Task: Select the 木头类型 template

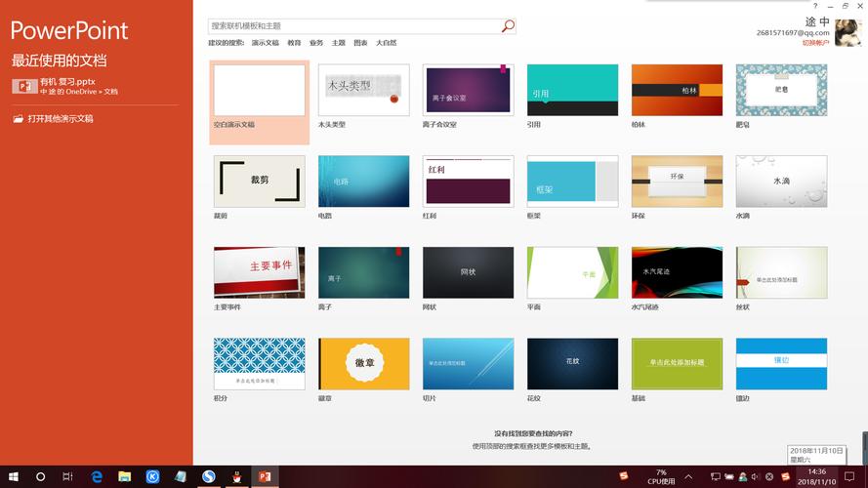Action: coord(363,90)
